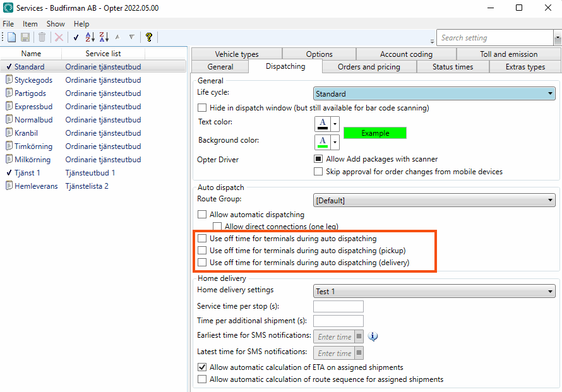Open the Background color picker
This screenshot has width=562, height=392.
coord(335,142)
